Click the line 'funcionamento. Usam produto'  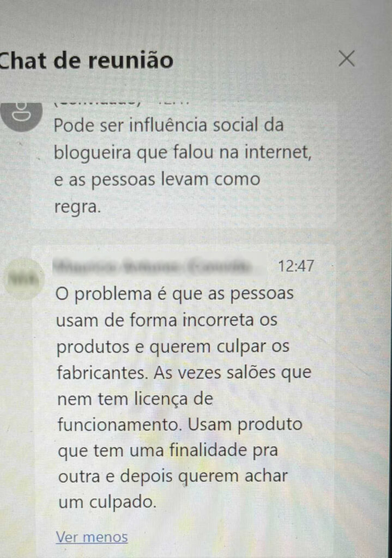tap(180, 424)
